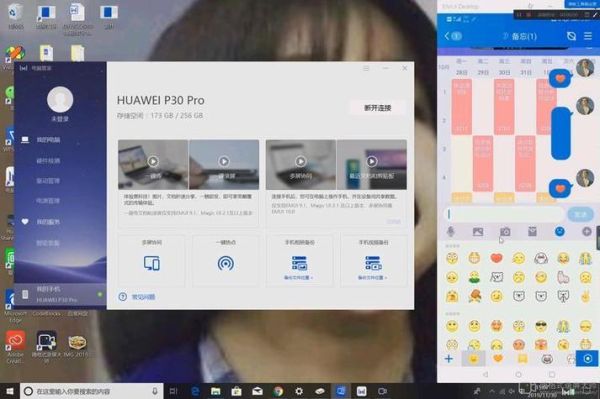Tap the plus circle icon beside emoji button
This screenshot has height=399, width=600.
587,231
